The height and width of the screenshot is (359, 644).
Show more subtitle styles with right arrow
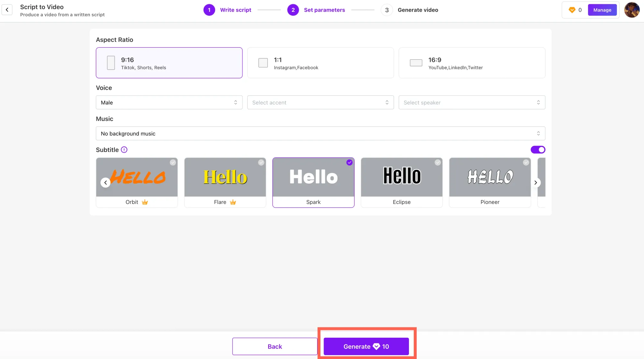(535, 182)
